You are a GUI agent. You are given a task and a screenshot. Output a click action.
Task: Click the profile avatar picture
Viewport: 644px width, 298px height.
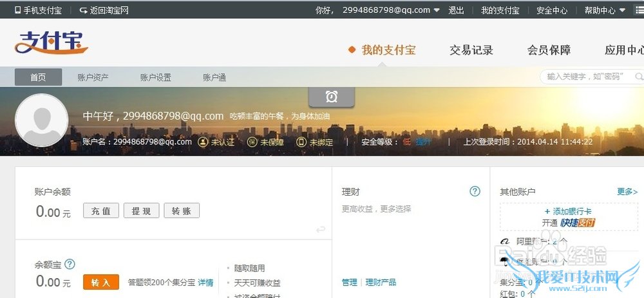pos(41,120)
